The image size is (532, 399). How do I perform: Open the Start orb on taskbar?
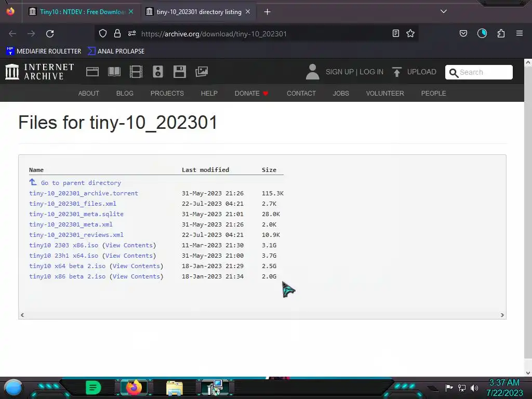(13, 388)
